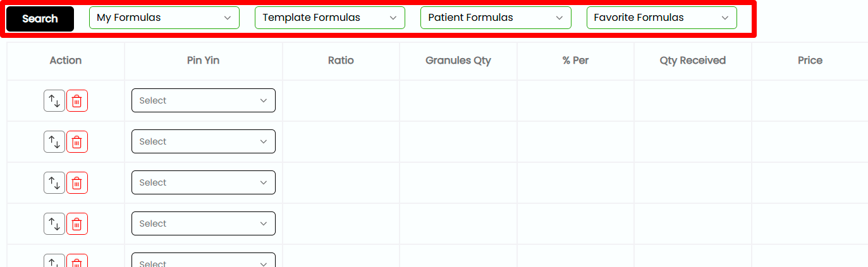Click the reorder arrows icon in first row

pos(54,101)
